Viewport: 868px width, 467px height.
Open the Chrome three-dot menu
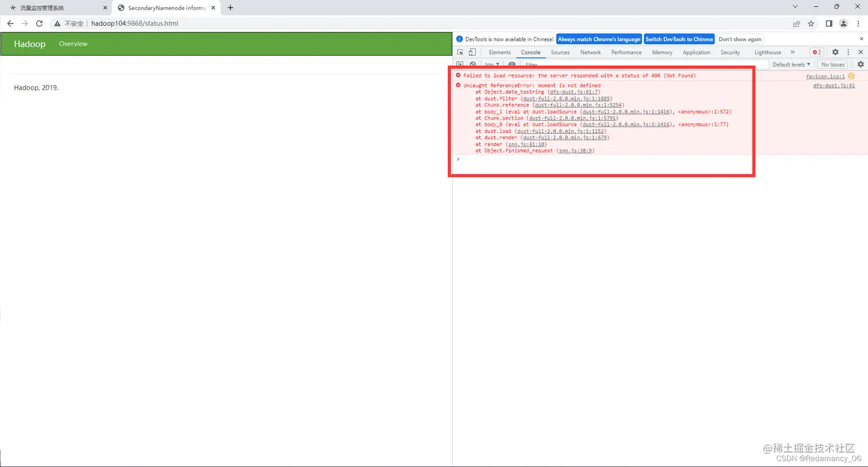pyautogui.click(x=858, y=24)
